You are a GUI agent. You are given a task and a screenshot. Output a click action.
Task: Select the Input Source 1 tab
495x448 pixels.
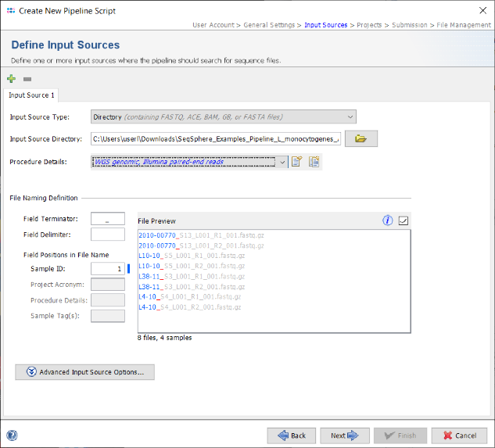[x=31, y=95]
